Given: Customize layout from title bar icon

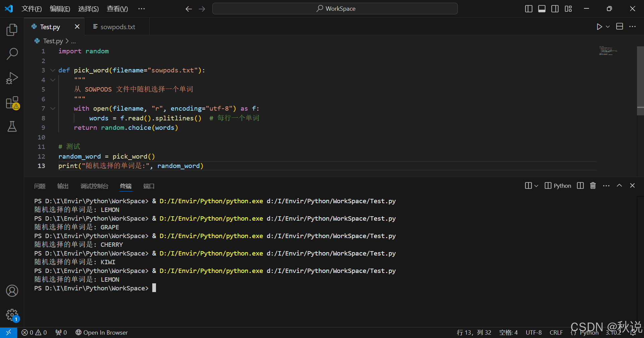Looking at the screenshot, I should [568, 9].
